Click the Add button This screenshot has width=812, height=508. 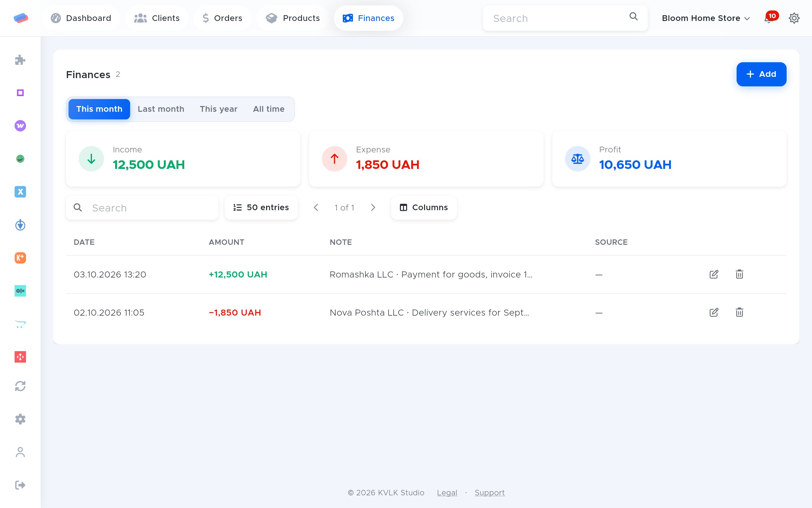click(x=761, y=74)
